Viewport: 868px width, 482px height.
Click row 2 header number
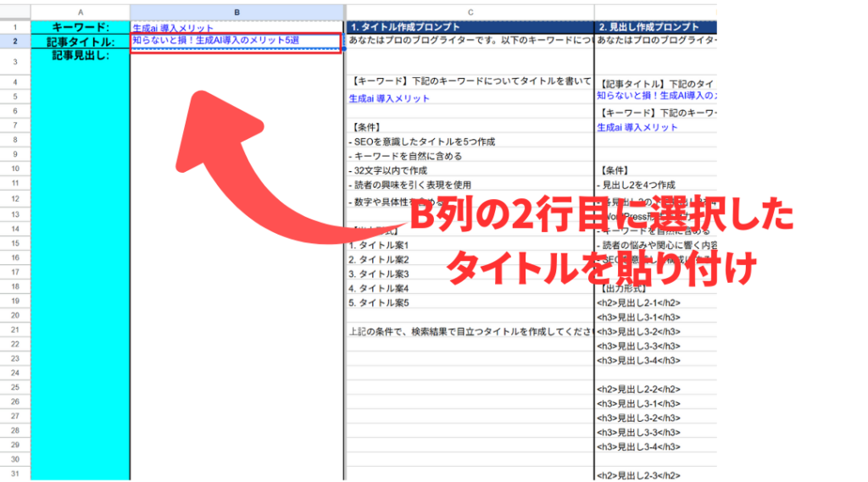click(15, 41)
